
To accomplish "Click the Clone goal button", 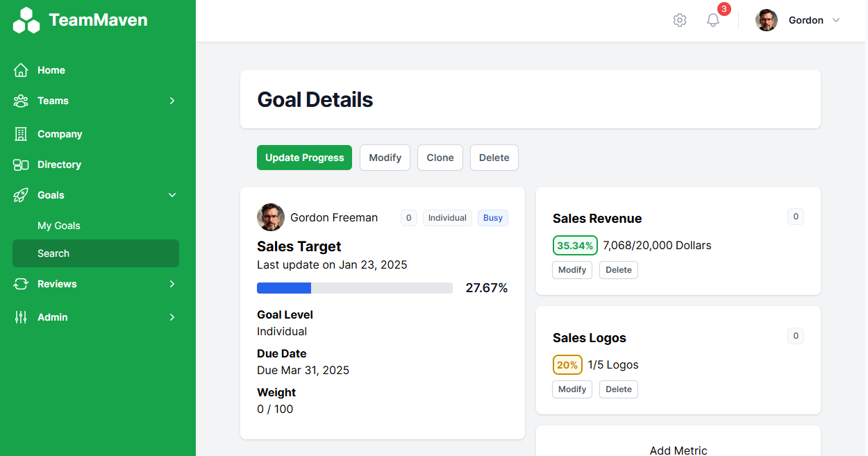I will pos(440,158).
